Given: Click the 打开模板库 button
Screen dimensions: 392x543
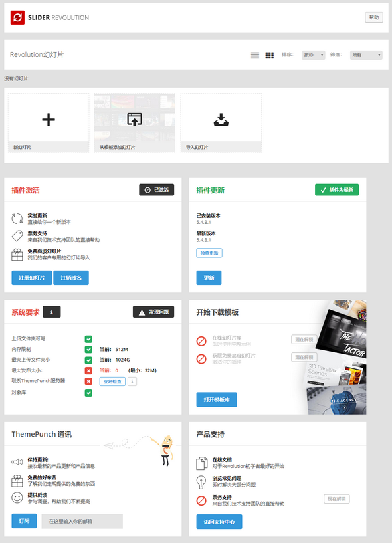Looking at the screenshot, I should point(217,399).
